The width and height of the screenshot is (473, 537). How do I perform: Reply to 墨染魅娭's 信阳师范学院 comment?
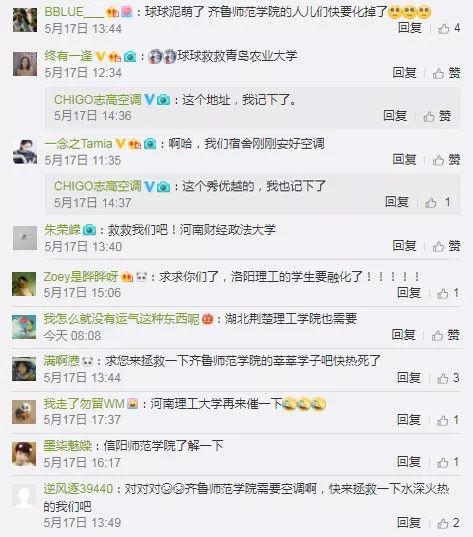[x=409, y=462]
